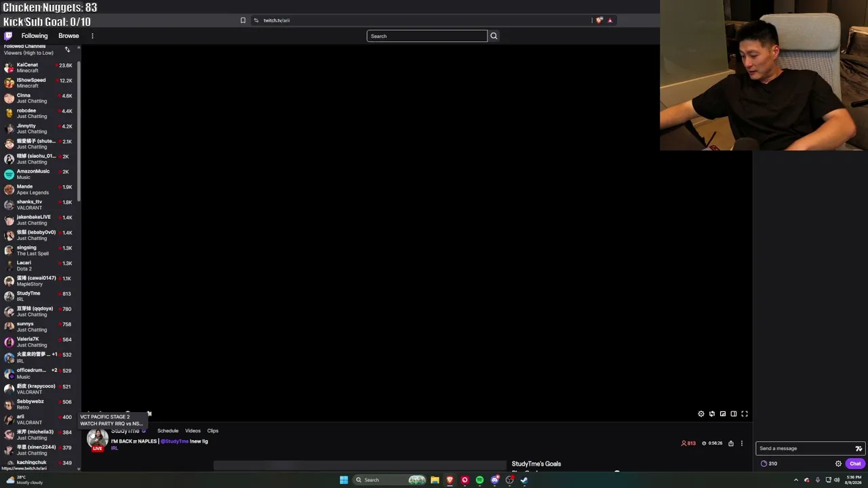Screen dimensions: 868x488
Task: Select Valeria7K Just Chatting row
Action: click(x=39, y=342)
